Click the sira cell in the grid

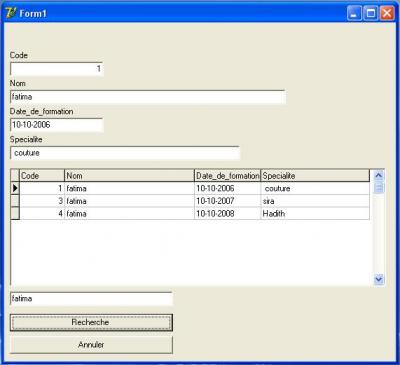315,201
